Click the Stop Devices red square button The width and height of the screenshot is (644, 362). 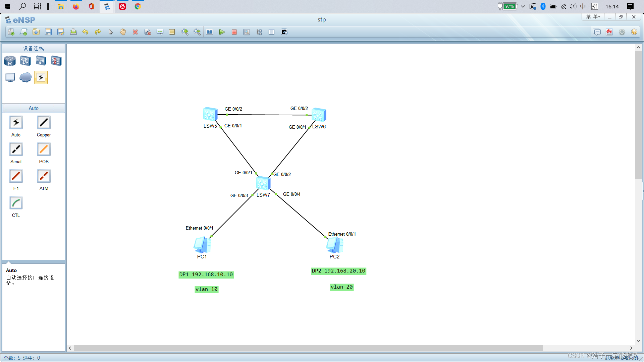pyautogui.click(x=234, y=32)
